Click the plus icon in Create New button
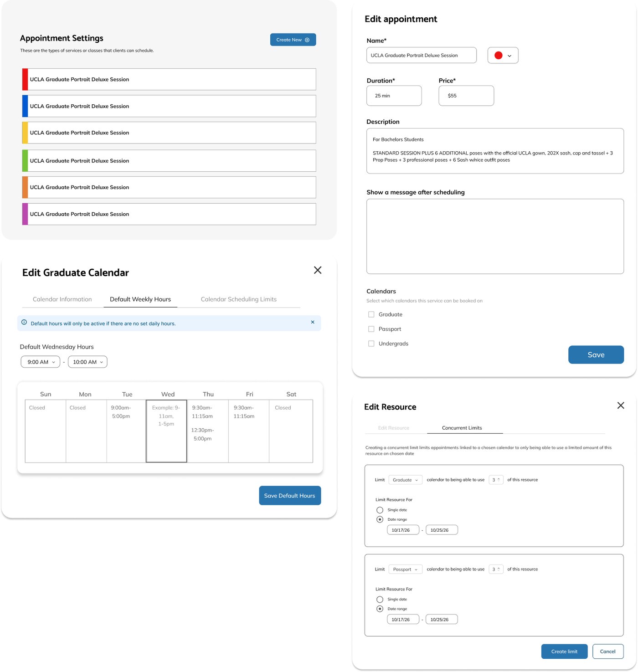This screenshot has width=638, height=672. pos(307,40)
